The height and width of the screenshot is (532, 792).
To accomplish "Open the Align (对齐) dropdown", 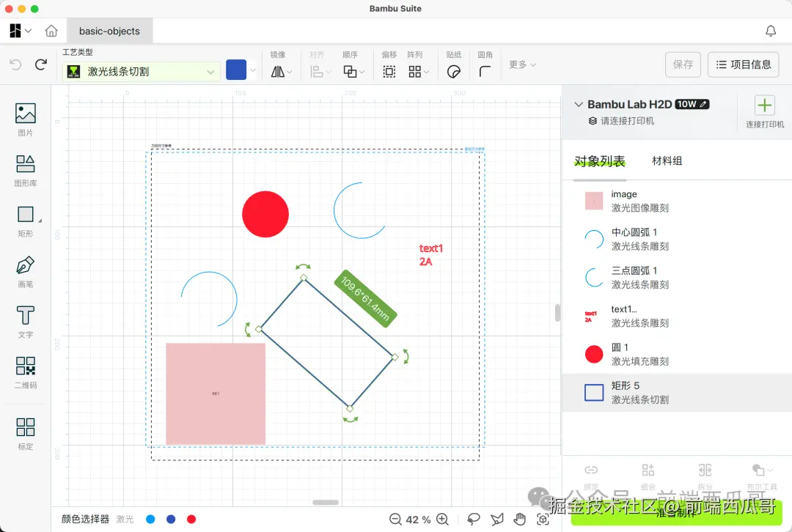I will (320, 72).
